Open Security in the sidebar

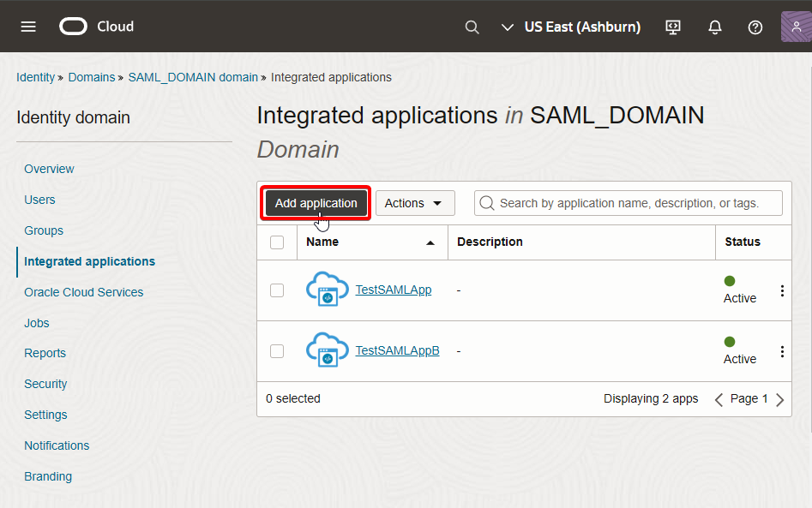tap(45, 384)
